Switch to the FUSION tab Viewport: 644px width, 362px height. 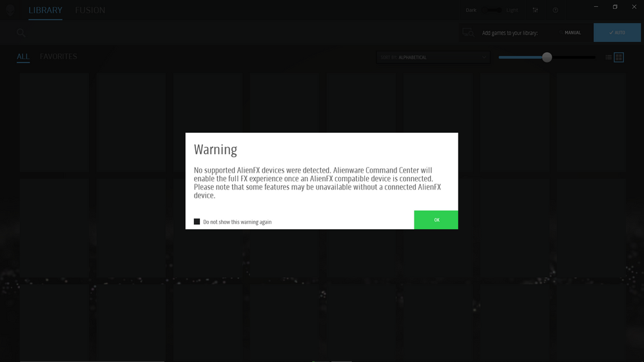[90, 10]
